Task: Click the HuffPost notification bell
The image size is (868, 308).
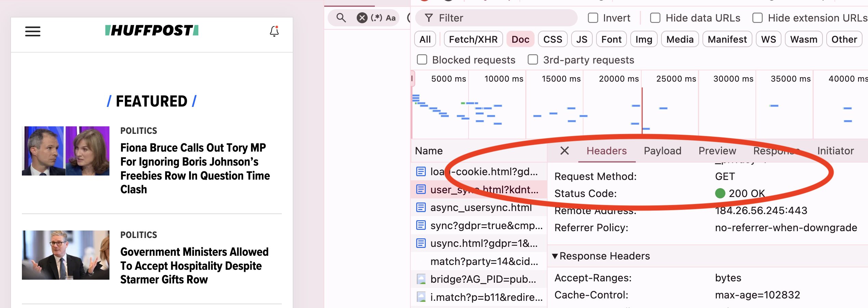Action: [x=274, y=31]
